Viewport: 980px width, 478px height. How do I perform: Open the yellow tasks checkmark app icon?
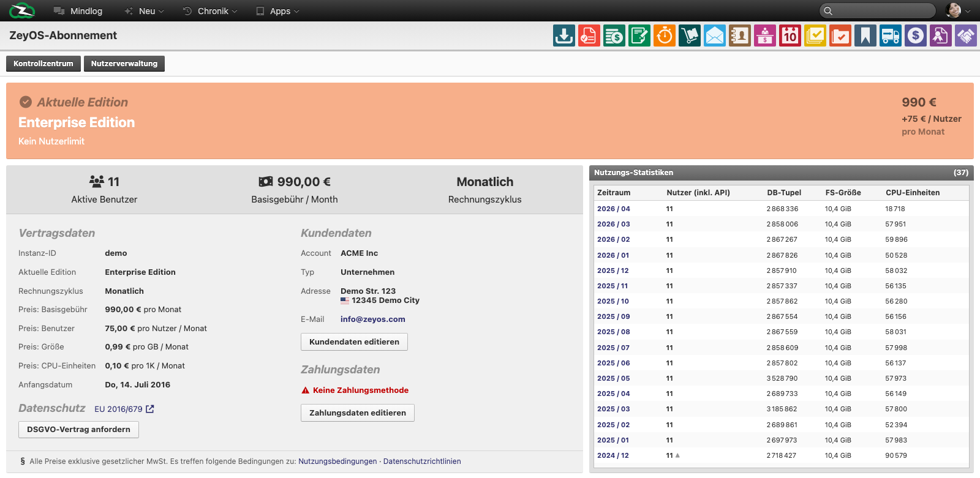815,35
